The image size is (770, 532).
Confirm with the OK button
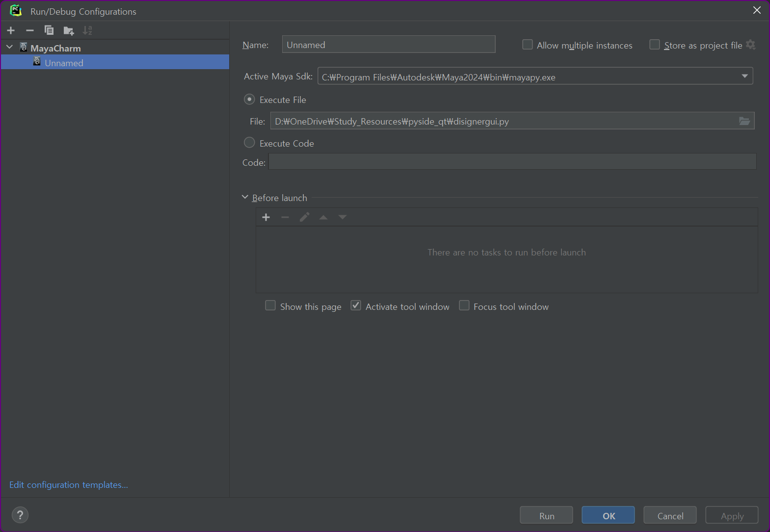click(608, 515)
